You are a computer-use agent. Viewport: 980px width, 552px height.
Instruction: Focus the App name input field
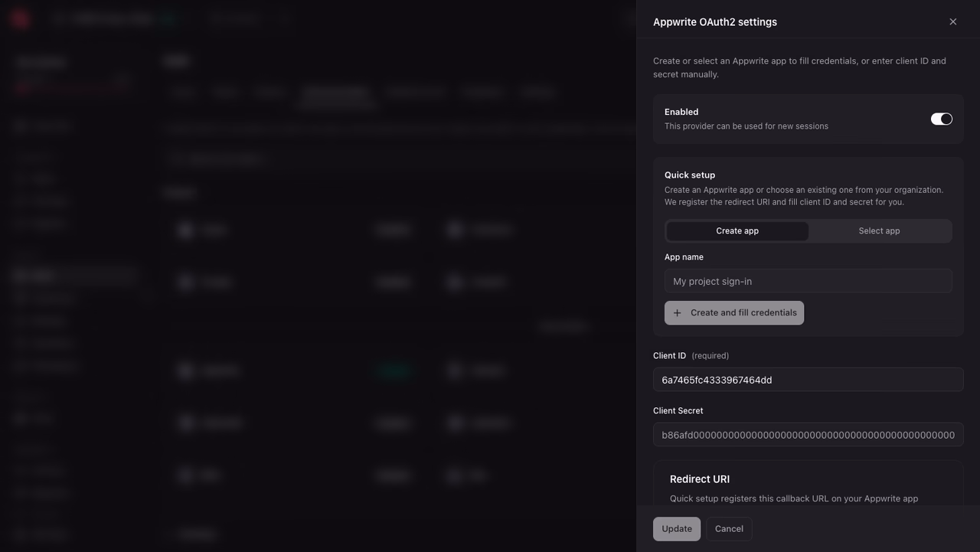pyautogui.click(x=808, y=281)
